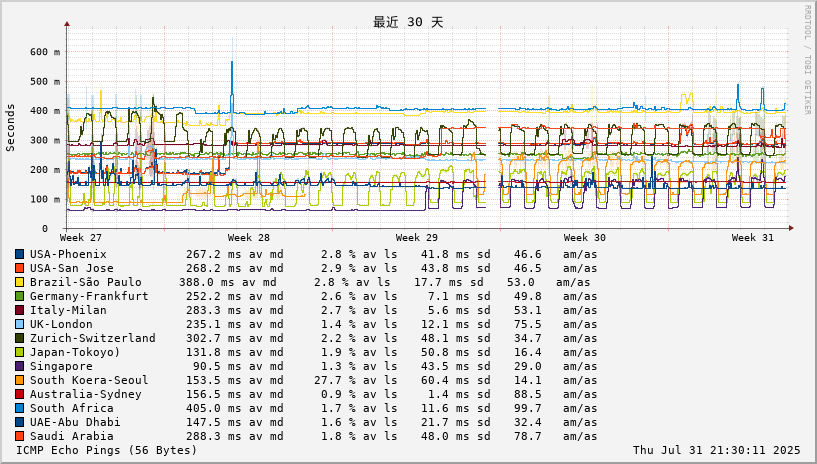This screenshot has width=817, height=464.
Task: Click the Australia-Sydney red swatch
Action: click(x=19, y=394)
